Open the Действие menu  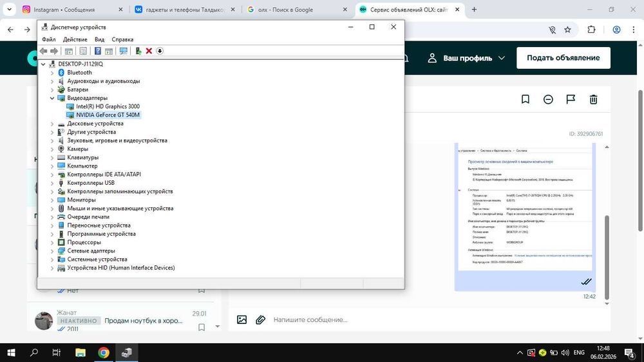[x=75, y=39]
